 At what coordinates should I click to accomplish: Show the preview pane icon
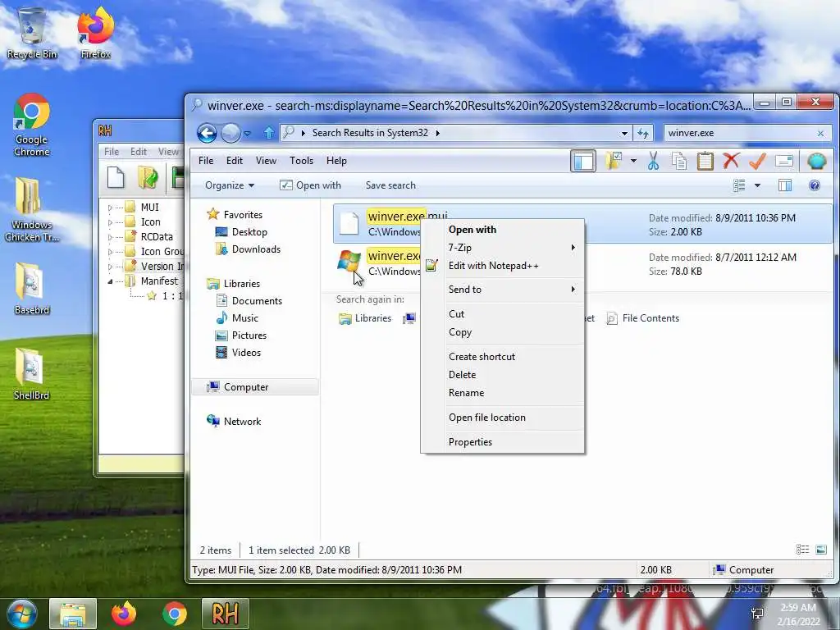(x=785, y=185)
